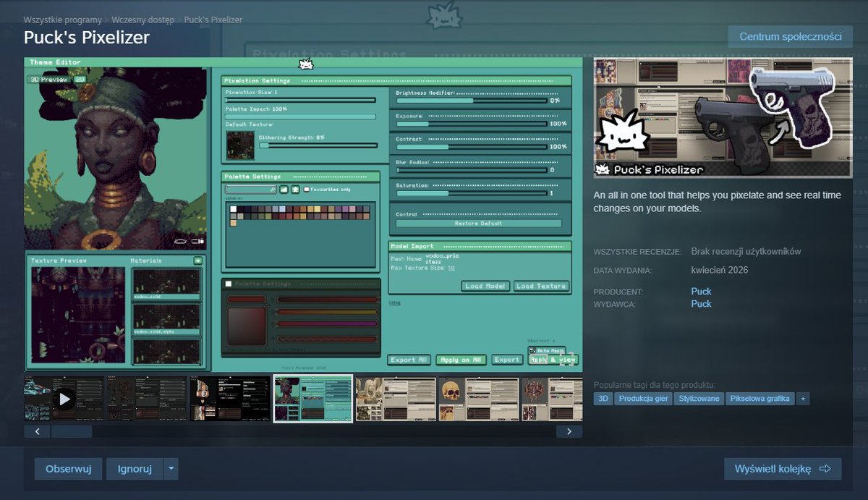Click the Default Texture thumbnail in screenshot
The image size is (868, 500).
[240, 145]
